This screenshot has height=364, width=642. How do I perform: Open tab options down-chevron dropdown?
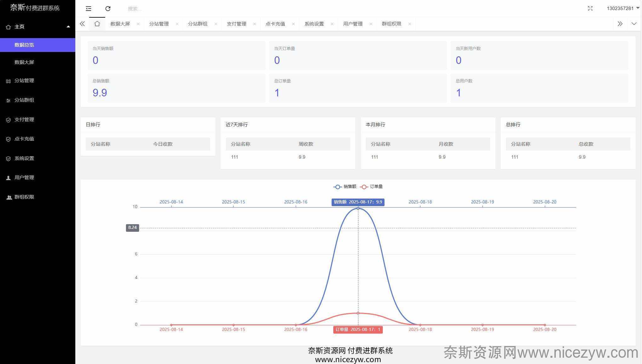634,24
